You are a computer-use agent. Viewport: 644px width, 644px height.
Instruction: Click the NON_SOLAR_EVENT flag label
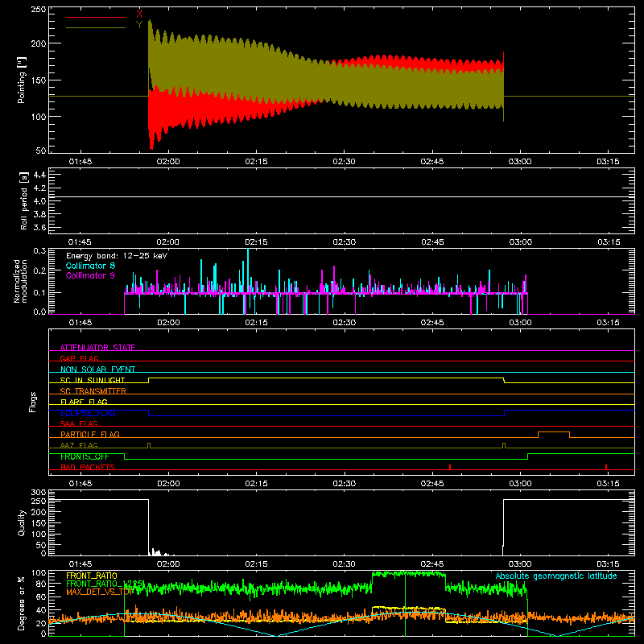(x=97, y=369)
